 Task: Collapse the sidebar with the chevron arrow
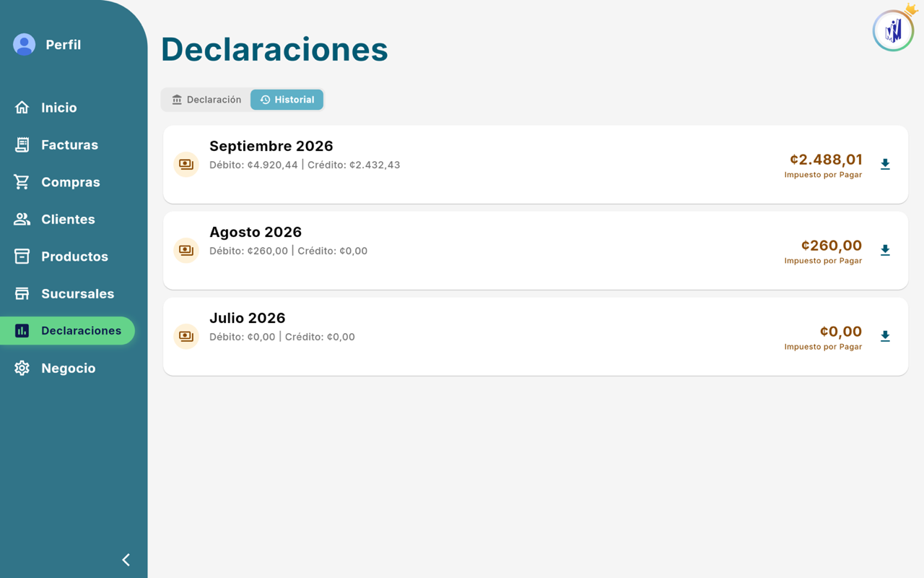click(x=126, y=560)
